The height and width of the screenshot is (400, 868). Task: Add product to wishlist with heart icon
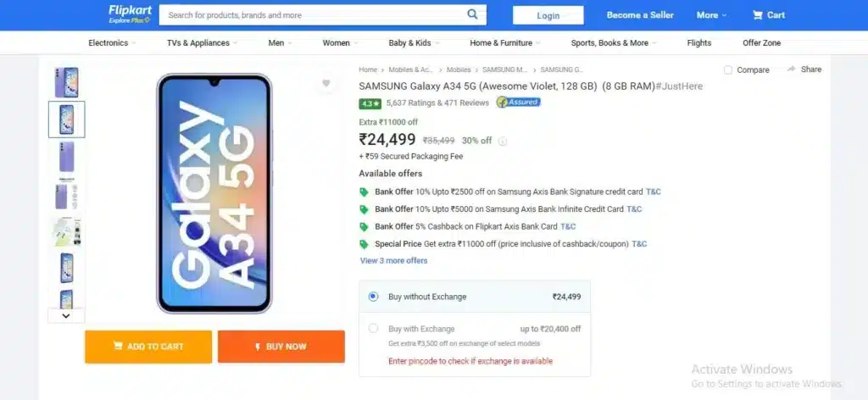tap(326, 84)
